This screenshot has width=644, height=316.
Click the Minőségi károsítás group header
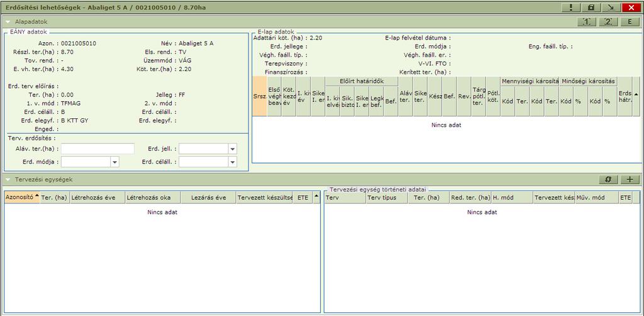tap(588, 81)
